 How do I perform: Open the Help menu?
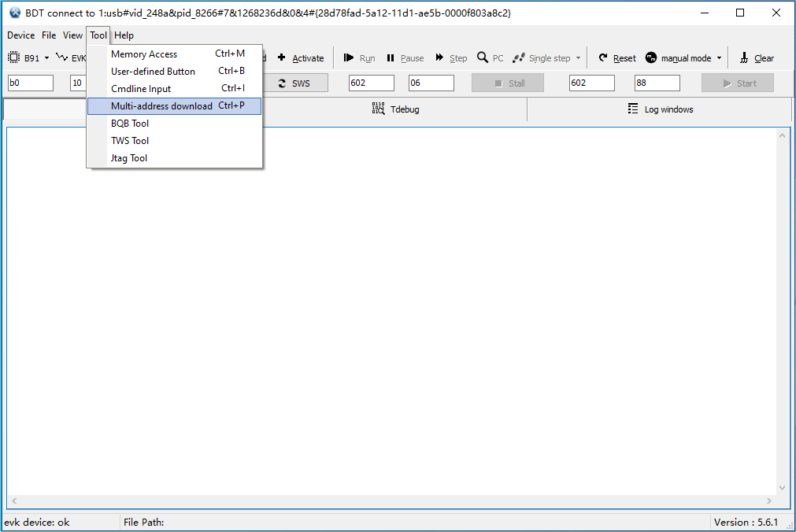coord(124,35)
